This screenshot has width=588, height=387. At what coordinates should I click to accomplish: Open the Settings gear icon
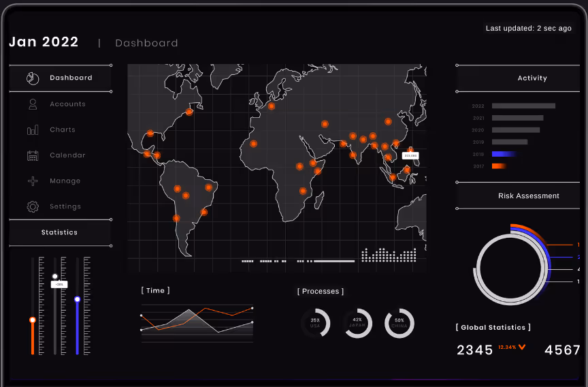point(32,206)
